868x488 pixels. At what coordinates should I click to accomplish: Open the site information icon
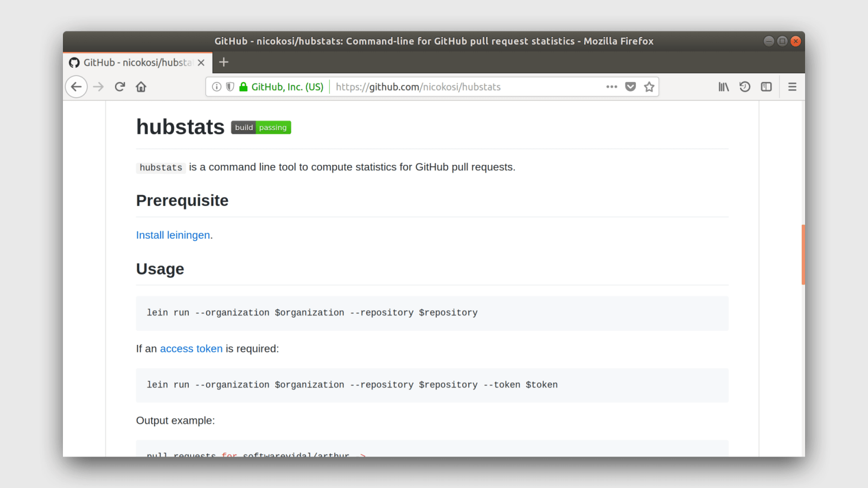click(216, 87)
